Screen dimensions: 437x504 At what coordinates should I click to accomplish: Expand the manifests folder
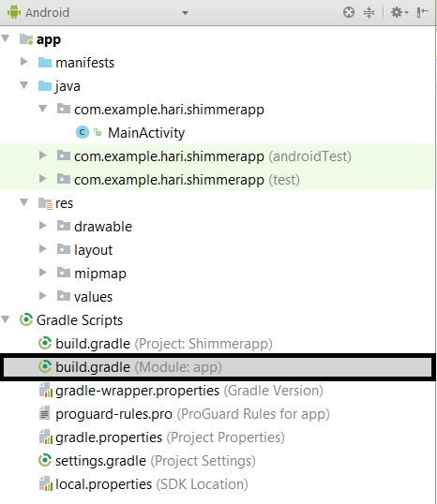coord(24,62)
